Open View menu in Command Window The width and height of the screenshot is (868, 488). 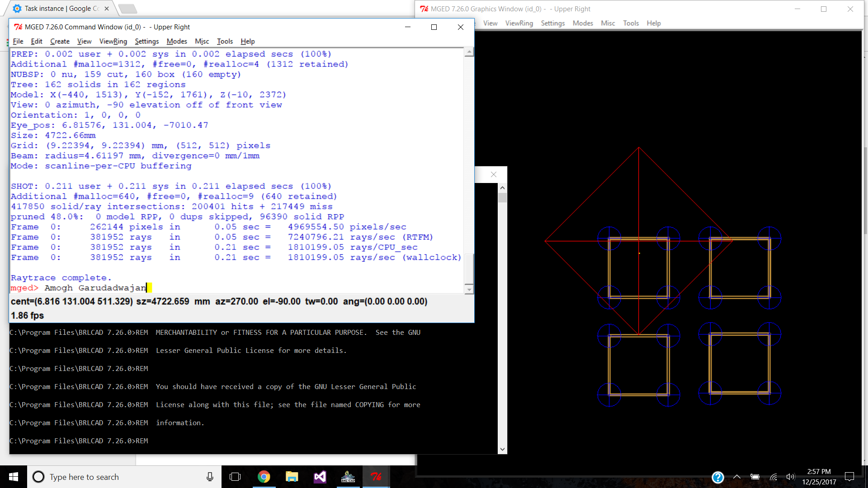(85, 41)
